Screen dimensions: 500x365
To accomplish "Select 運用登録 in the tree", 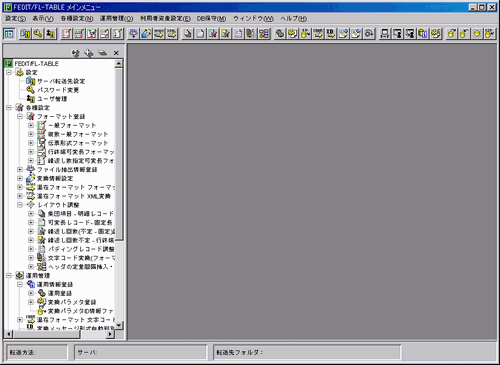I will (x=60, y=293).
